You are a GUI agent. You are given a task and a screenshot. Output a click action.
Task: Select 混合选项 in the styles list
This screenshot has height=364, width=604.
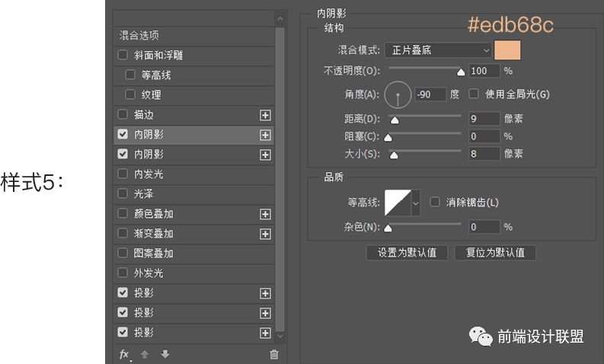tap(193, 36)
